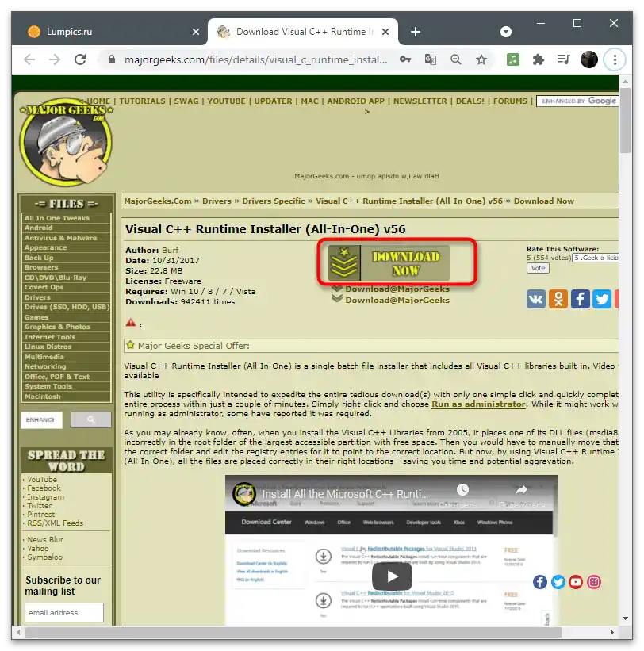Click the Translate page icon

tap(431, 59)
